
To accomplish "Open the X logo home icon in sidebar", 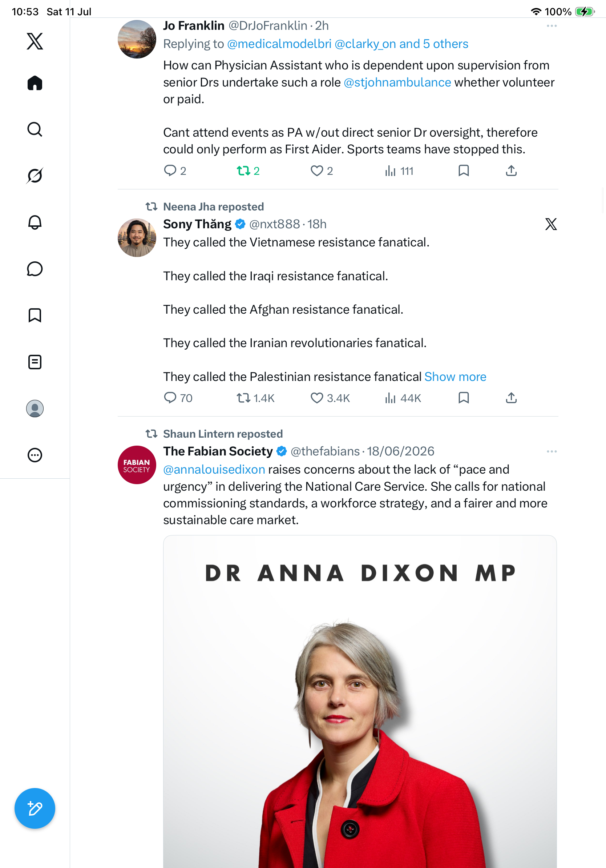I will pos(35,41).
